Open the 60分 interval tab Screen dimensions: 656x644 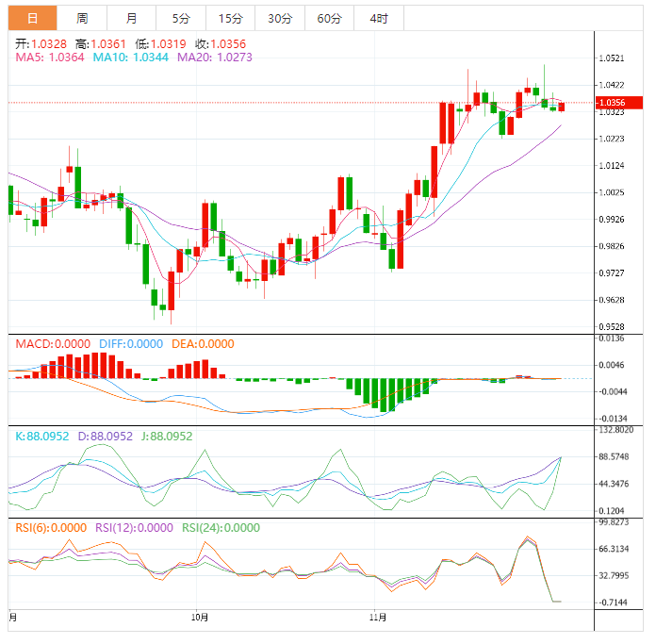coord(329,19)
